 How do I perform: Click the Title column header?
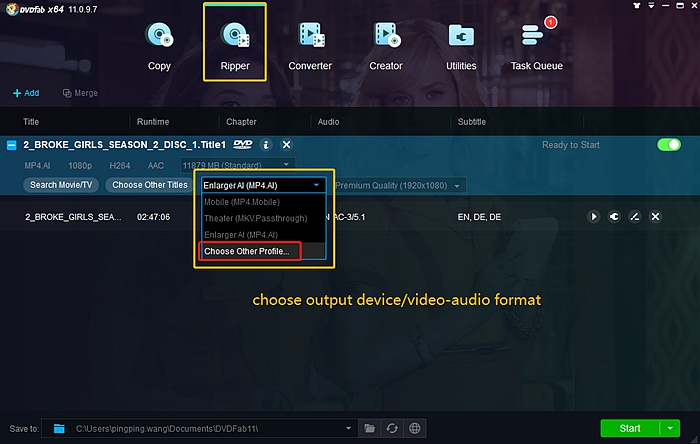pos(31,122)
